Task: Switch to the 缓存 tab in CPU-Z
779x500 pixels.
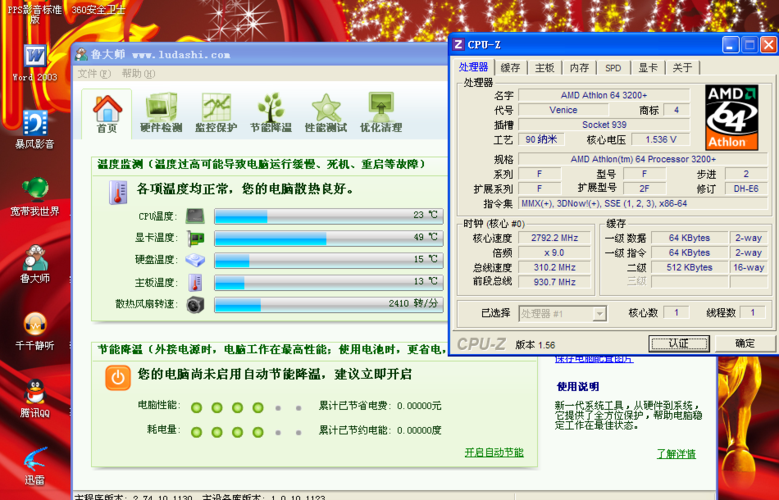Action: [x=510, y=68]
